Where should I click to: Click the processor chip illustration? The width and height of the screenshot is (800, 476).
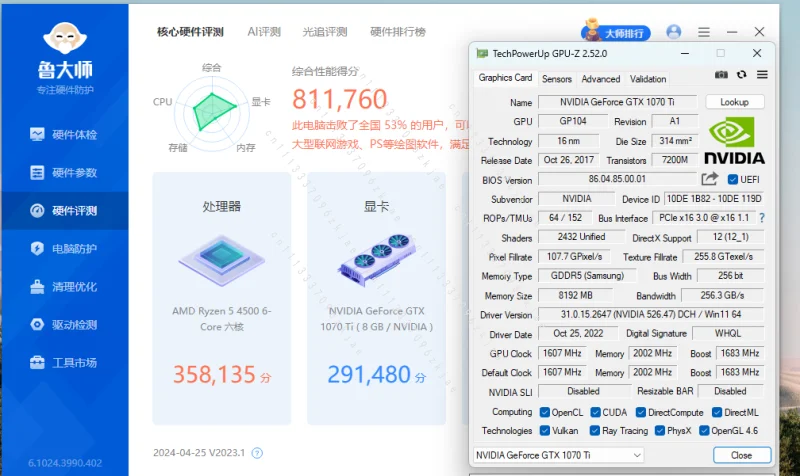pyautogui.click(x=221, y=260)
